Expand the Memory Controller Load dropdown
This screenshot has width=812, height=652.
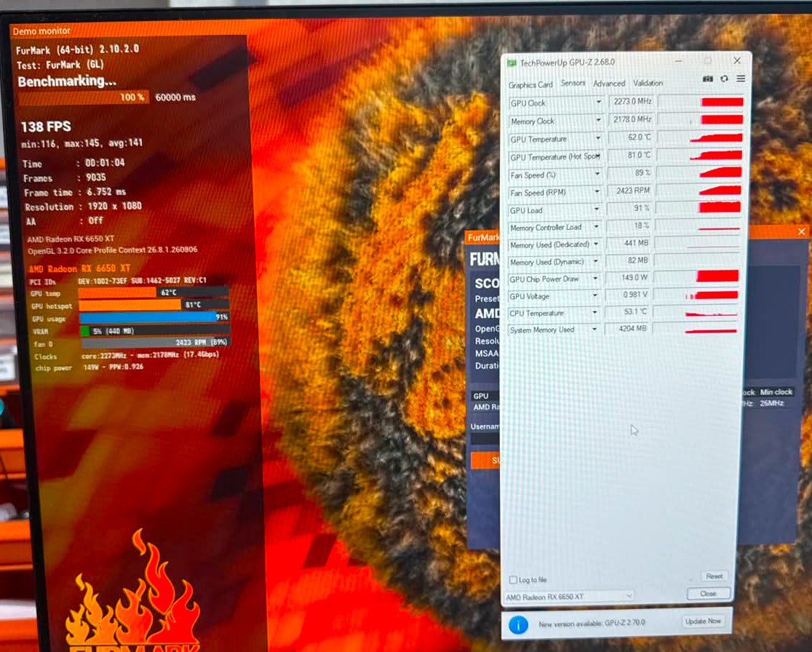click(x=596, y=226)
